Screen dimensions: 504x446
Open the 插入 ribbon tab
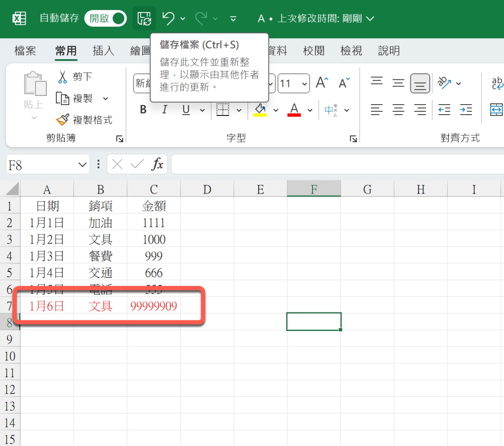103,51
